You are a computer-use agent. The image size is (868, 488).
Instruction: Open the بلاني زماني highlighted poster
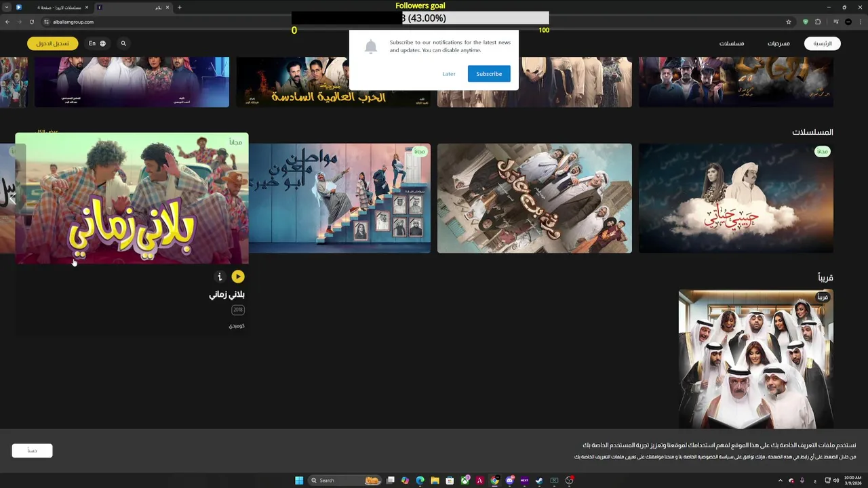[132, 198]
